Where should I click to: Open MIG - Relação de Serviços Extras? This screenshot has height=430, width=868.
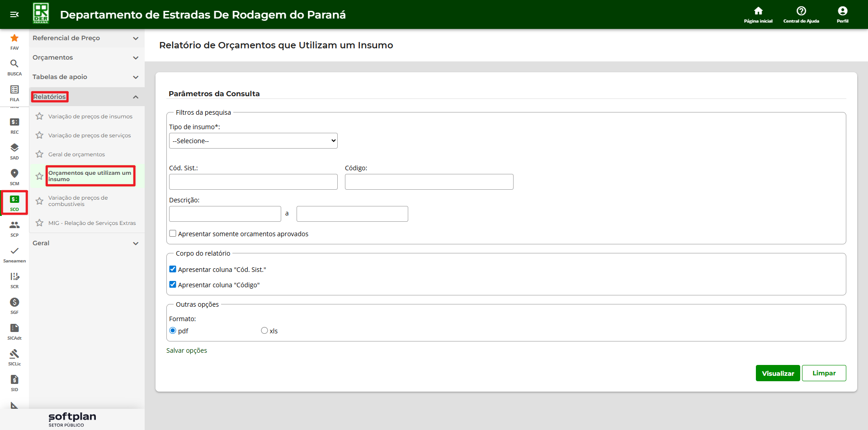click(x=92, y=223)
